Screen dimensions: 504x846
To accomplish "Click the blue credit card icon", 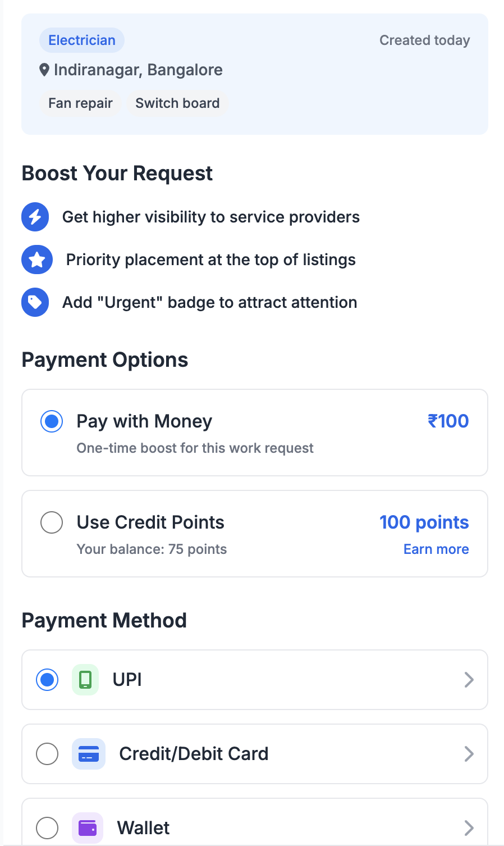I will point(89,754).
